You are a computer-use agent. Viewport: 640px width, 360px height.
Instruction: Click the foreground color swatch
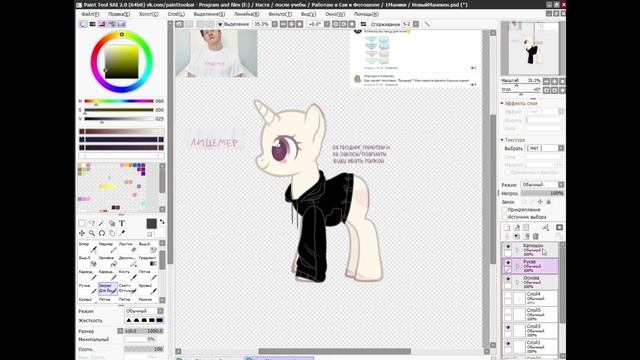151,223
